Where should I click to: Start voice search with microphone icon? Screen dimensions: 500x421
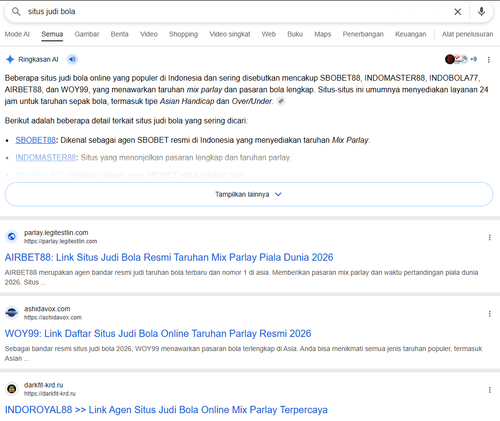(481, 12)
